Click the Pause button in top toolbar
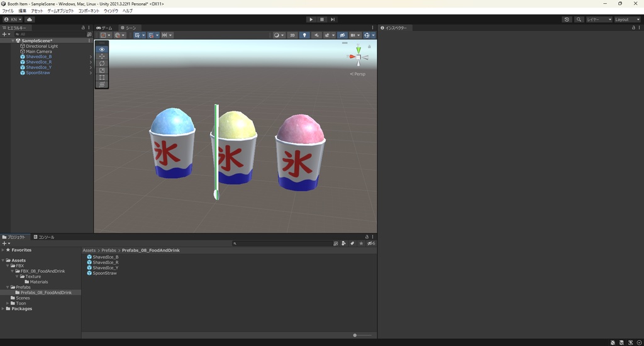The height and width of the screenshot is (346, 644). pos(322,20)
